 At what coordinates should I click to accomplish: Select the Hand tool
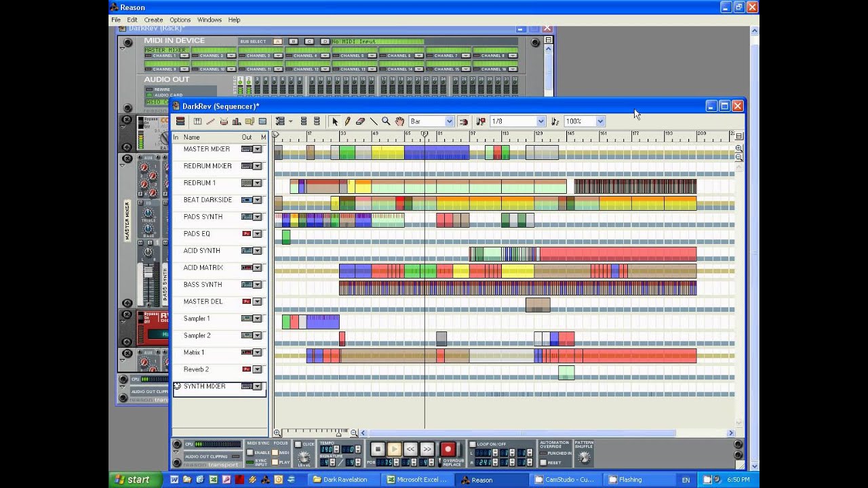399,121
